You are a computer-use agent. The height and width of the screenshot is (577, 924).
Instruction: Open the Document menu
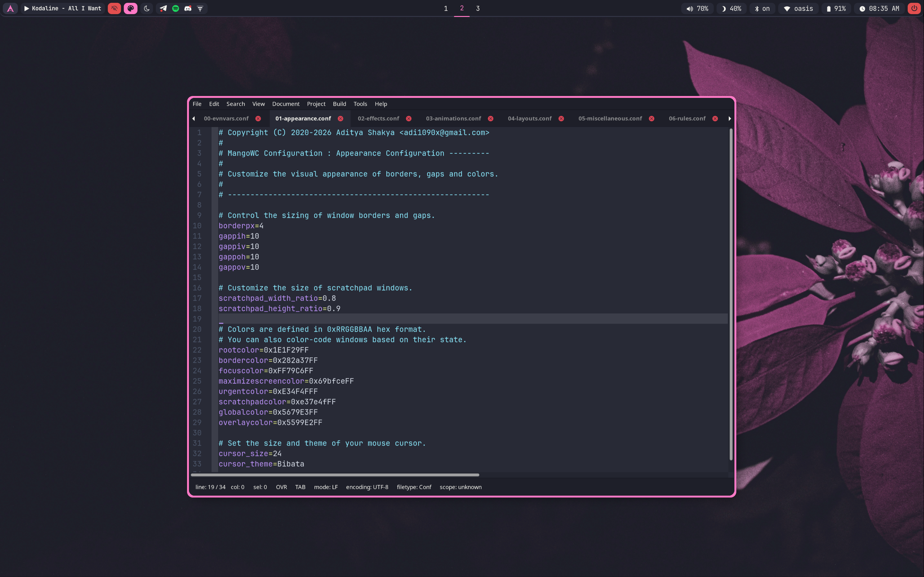tap(286, 104)
